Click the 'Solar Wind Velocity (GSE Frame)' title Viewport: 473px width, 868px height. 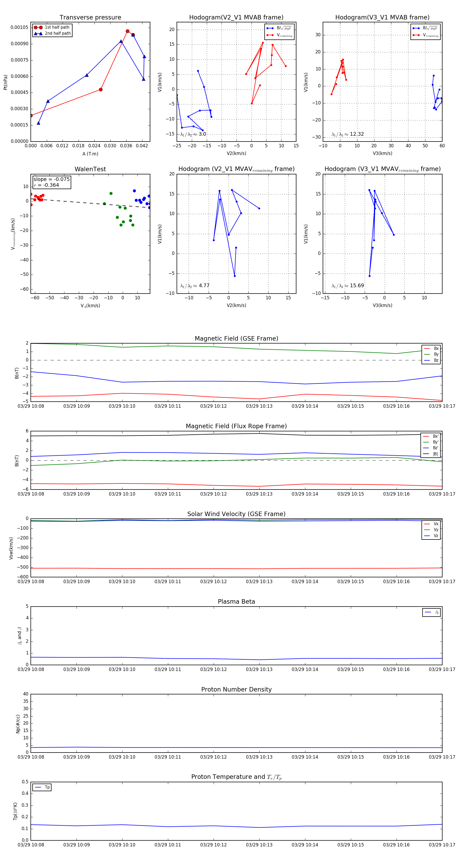(236, 514)
